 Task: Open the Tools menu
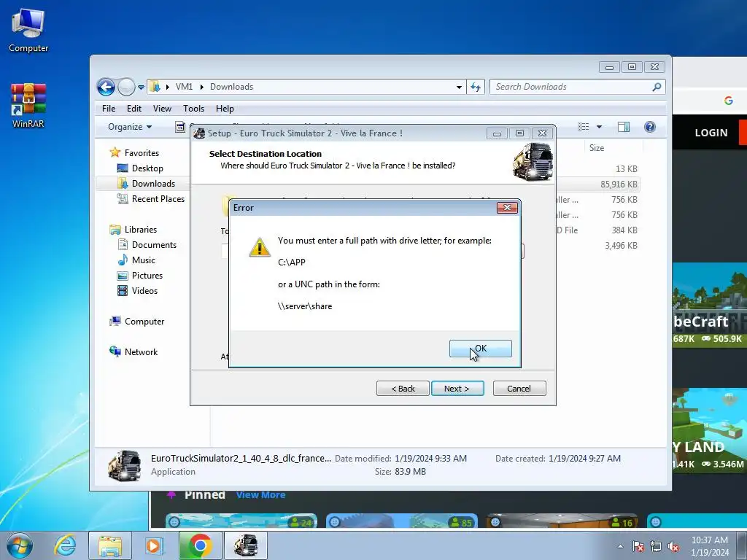(193, 109)
